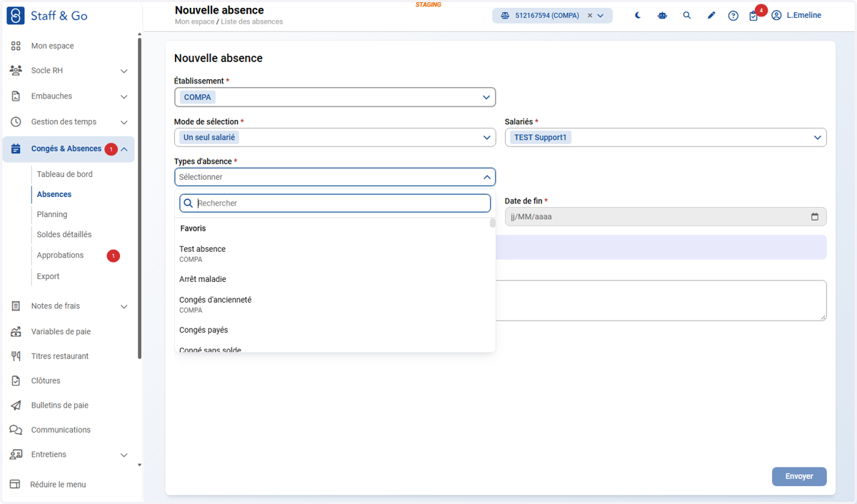Clear company 512167594 (COMPA) with the X
Image resolution: width=857 pixels, height=504 pixels.
[x=590, y=16]
